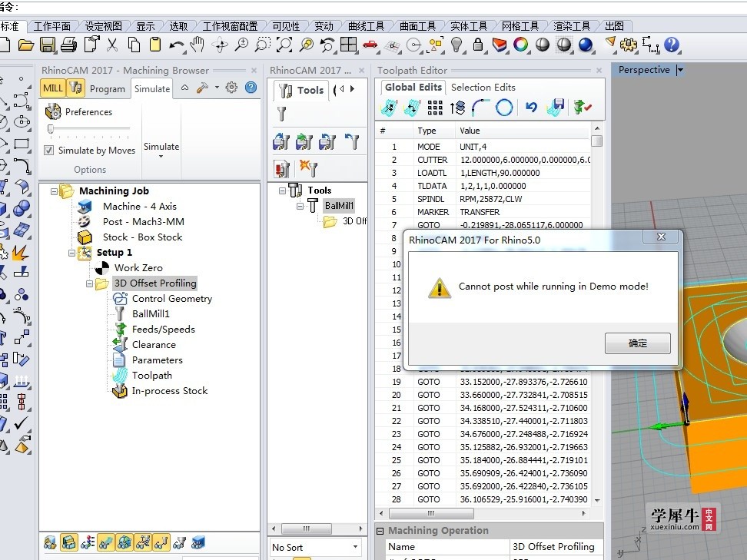This screenshot has width=747, height=560.
Task: Toggle the first stock visibility icon in bottom row
Action: point(50,542)
